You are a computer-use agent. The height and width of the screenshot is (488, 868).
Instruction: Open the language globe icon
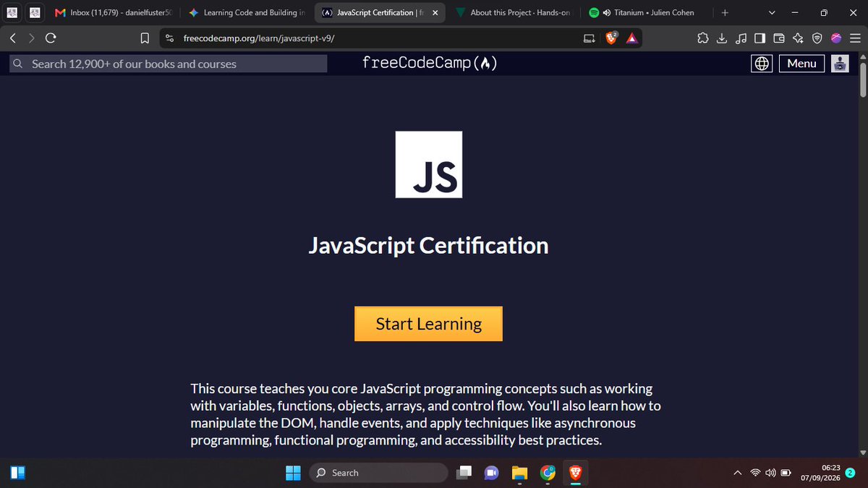(762, 64)
